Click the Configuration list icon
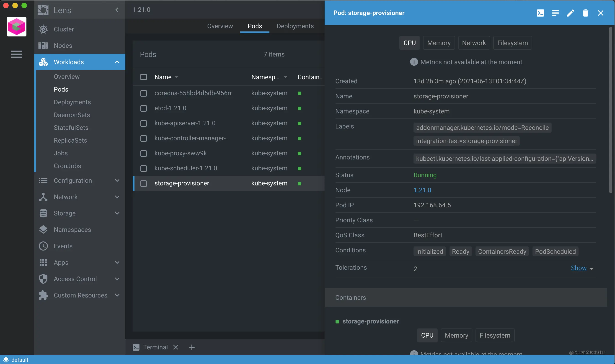The width and height of the screenshot is (615, 364). click(44, 181)
